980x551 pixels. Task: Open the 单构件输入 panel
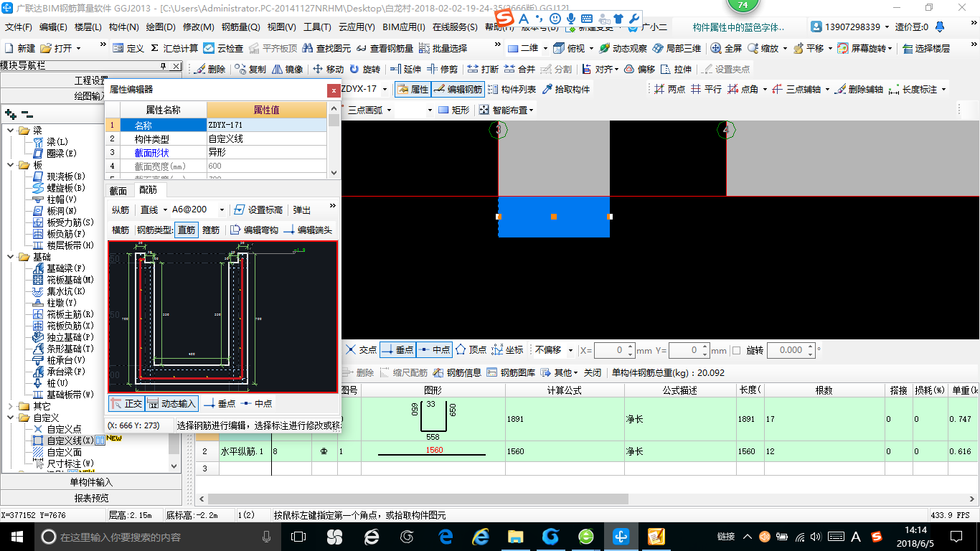tap(91, 482)
